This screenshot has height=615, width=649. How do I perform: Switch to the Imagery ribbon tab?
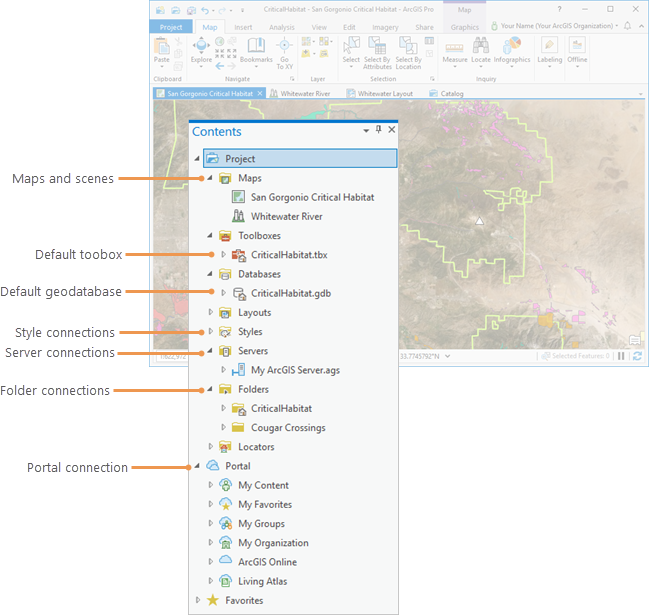pyautogui.click(x=385, y=27)
